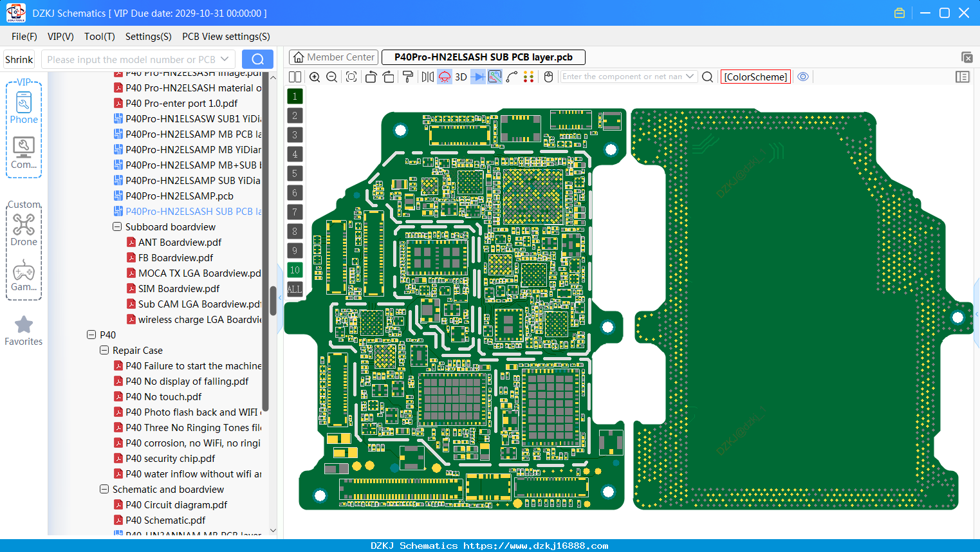Screen dimensions: 980x552
Task: Toggle the eye visibility icon
Action: pos(803,77)
